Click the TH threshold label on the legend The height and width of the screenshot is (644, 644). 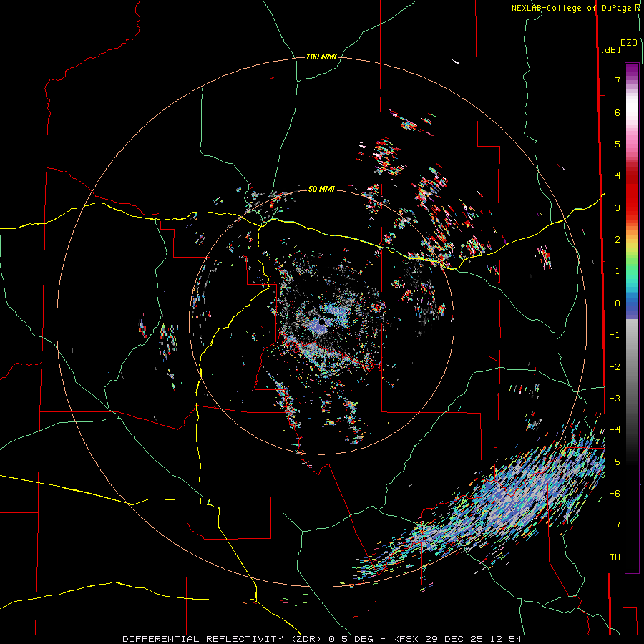tap(615, 557)
